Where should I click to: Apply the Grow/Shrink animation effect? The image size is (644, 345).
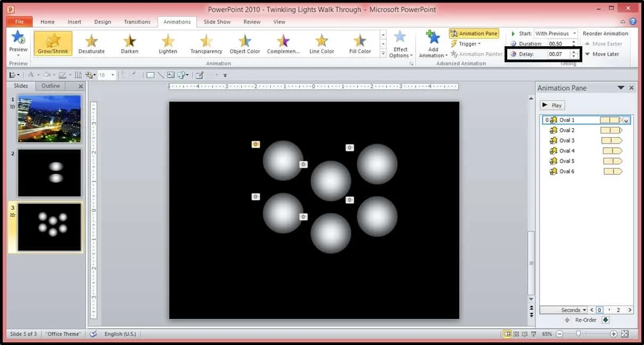coord(53,44)
